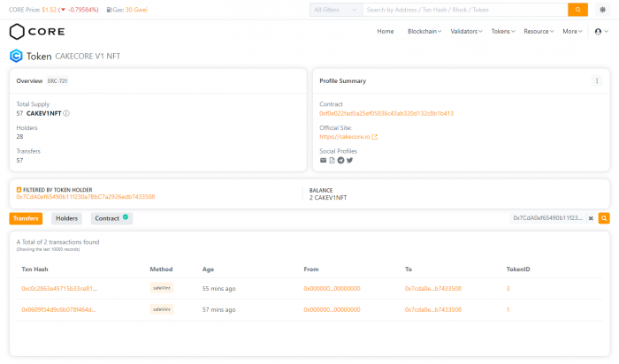Focus the address search input field

click(x=462, y=10)
